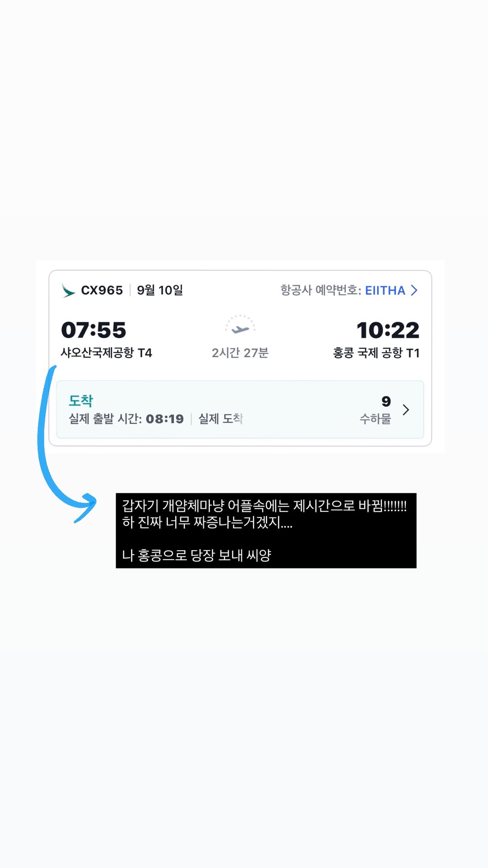The height and width of the screenshot is (868, 488).
Task: Click the Cathay Pacific airline logo
Action: 68,291
